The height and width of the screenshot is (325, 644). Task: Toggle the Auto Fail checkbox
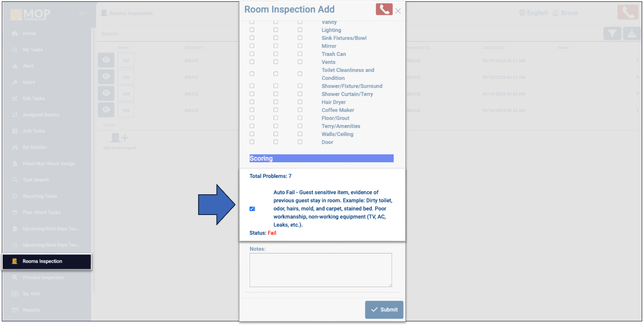[252, 209]
